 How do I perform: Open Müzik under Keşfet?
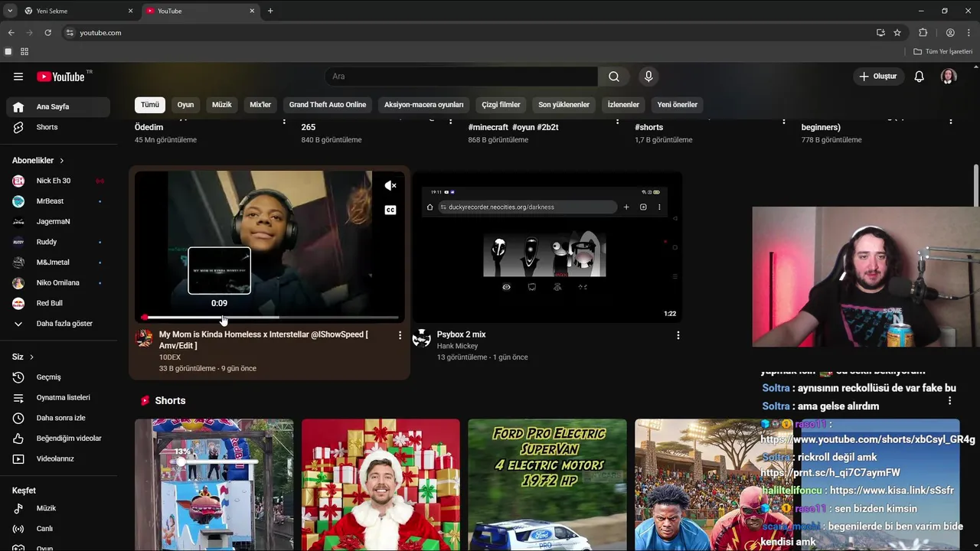58,508
